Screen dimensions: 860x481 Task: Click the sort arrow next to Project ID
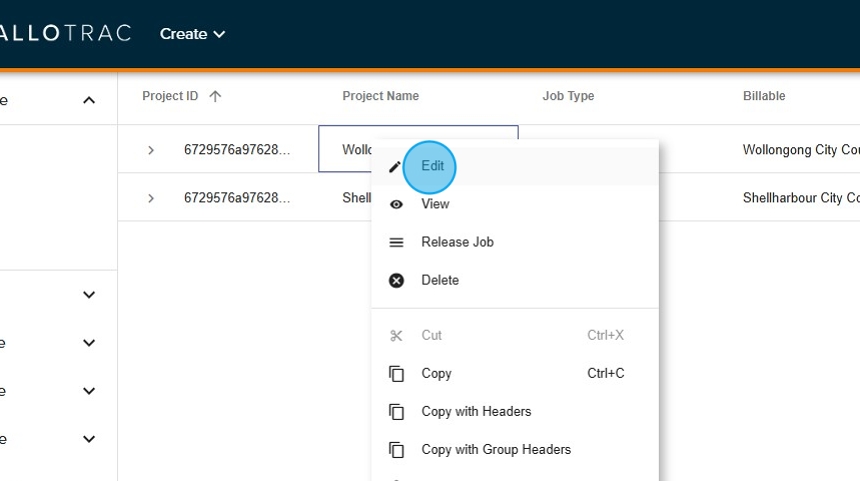[215, 96]
